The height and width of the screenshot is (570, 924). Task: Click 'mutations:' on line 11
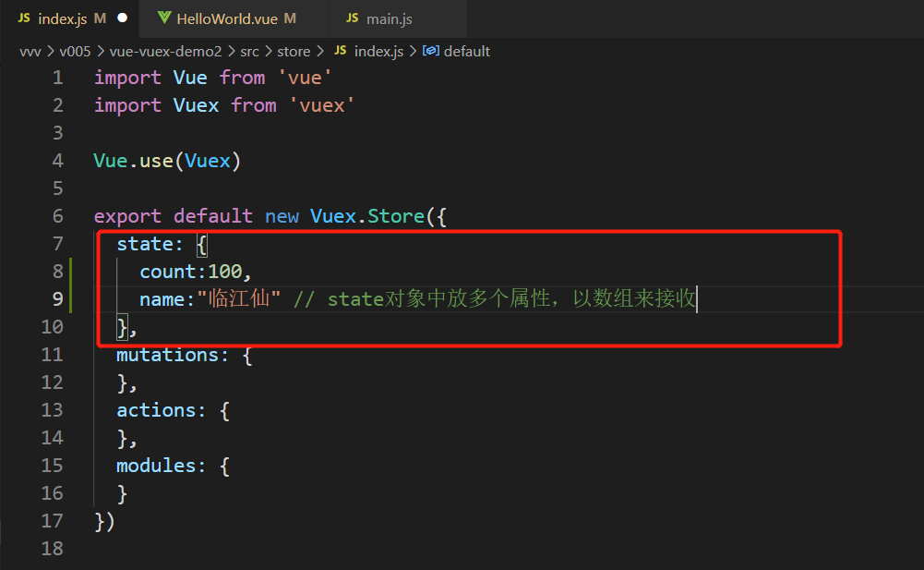(173, 356)
